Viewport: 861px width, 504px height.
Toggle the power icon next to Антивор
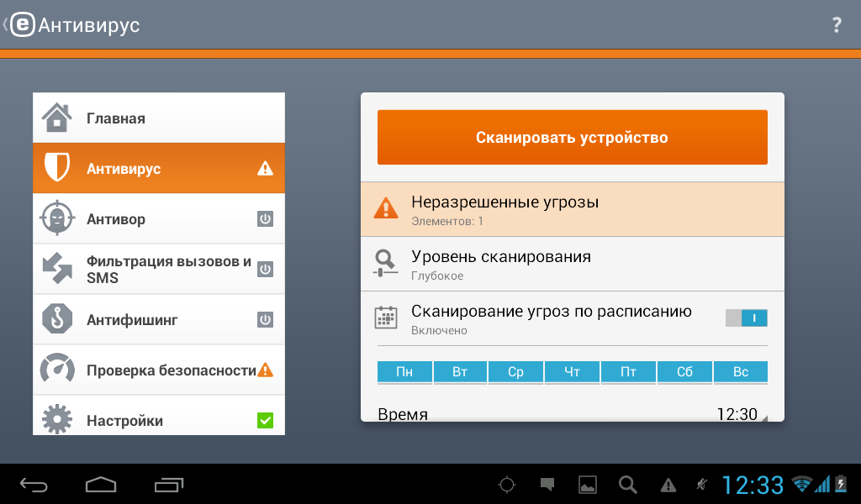pyautogui.click(x=267, y=218)
